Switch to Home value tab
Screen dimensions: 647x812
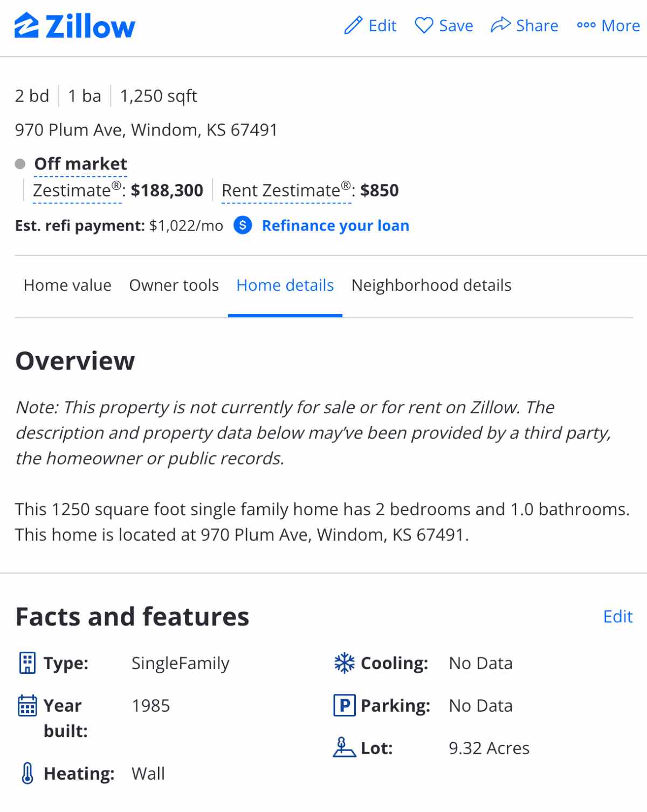click(67, 285)
